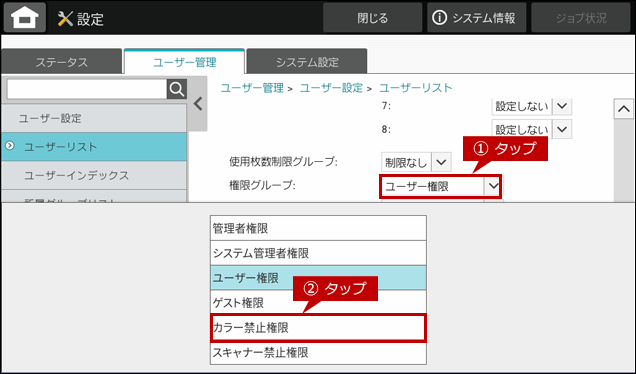Choose スキャナー禁止権限 from the list
This screenshot has height=374, width=636.
pyautogui.click(x=318, y=353)
